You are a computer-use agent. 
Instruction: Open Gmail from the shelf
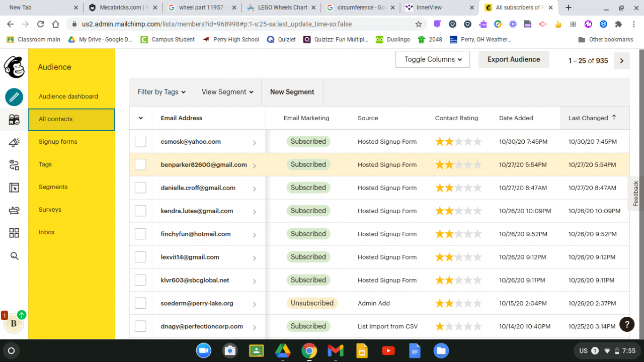(336, 350)
